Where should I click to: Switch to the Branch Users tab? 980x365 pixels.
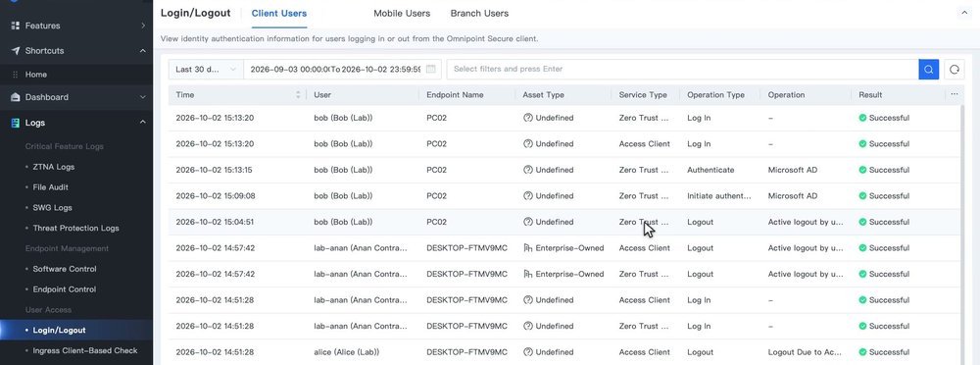479,13
